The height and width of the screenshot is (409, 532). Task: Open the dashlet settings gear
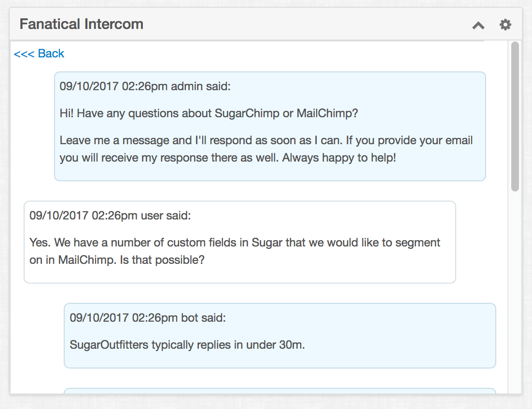pos(505,25)
